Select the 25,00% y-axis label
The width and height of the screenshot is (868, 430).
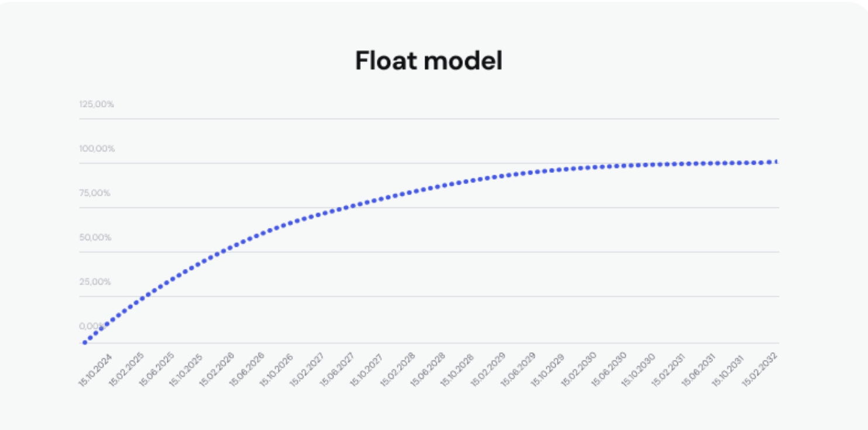[x=95, y=282]
